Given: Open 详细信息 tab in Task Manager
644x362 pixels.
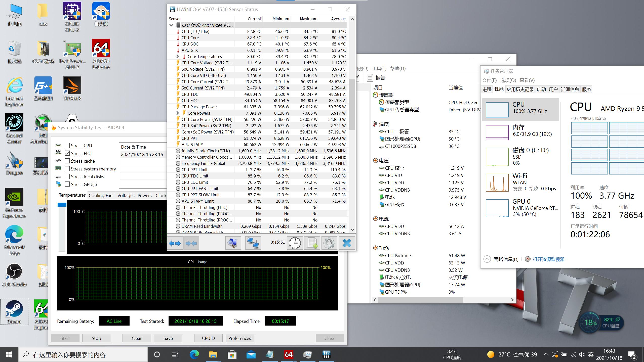Looking at the screenshot, I should [570, 89].
